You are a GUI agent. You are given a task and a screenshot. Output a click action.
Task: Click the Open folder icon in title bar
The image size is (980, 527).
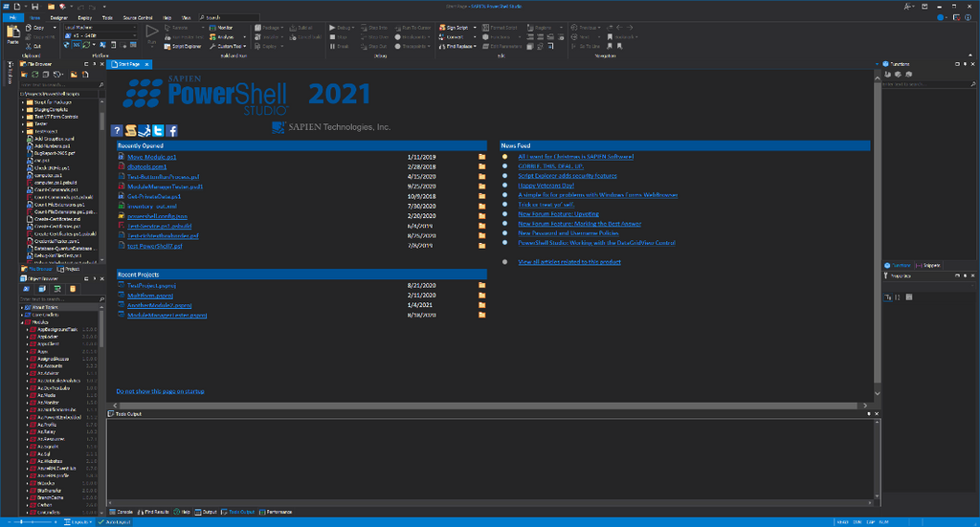pyautogui.click(x=51, y=7)
